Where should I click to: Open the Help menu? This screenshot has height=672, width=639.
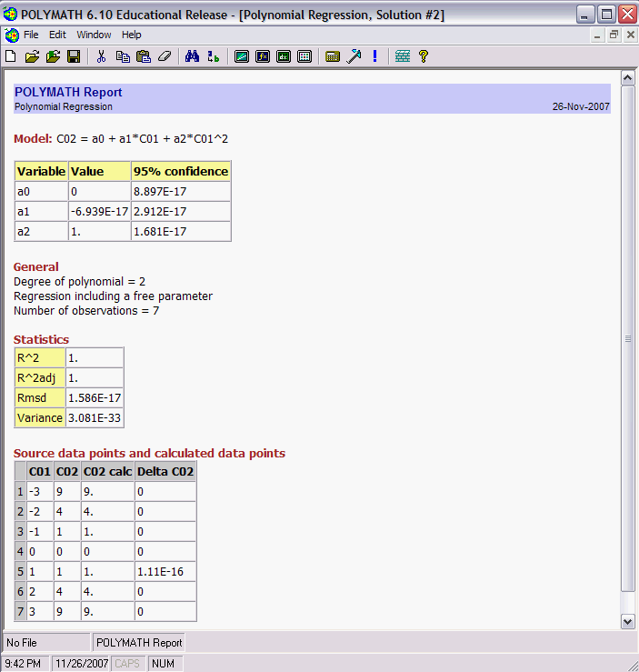(132, 35)
